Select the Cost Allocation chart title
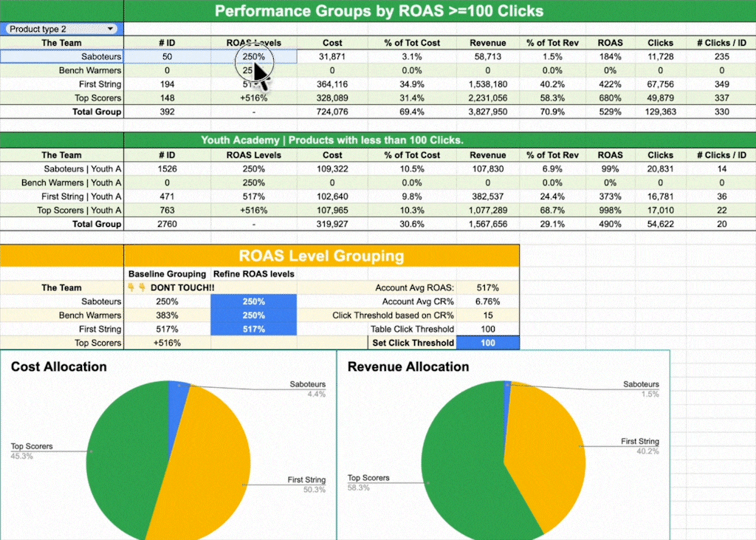The width and height of the screenshot is (756, 540). 58,366
